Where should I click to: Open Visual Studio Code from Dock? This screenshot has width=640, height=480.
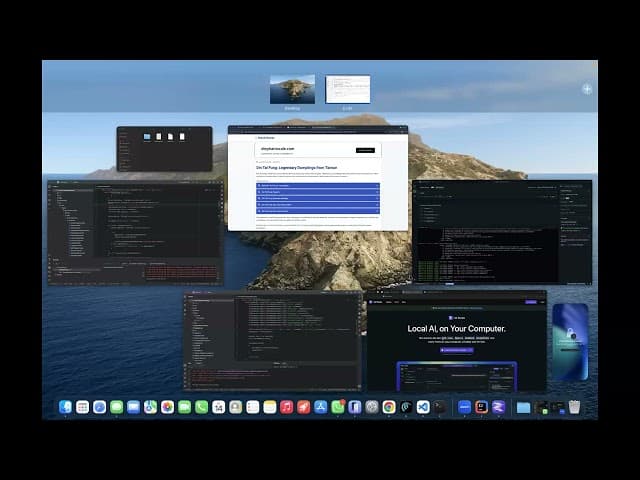[x=422, y=407]
